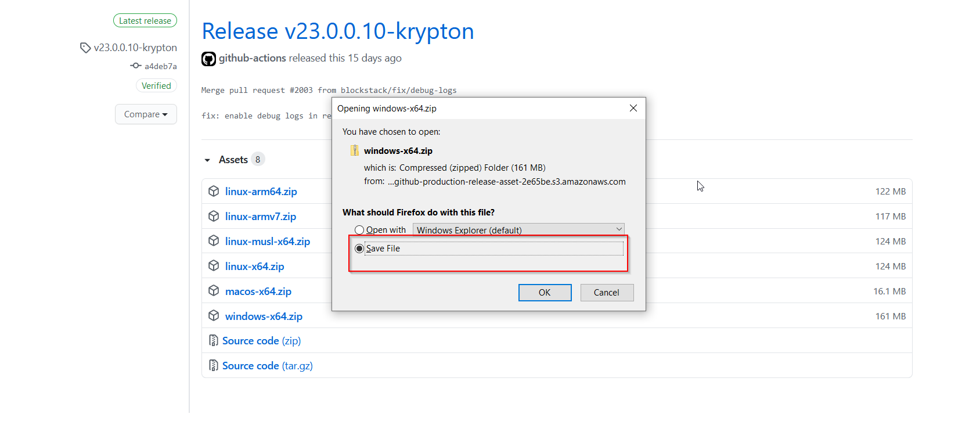Click the package icon beside macos-x64.zip

point(214,290)
